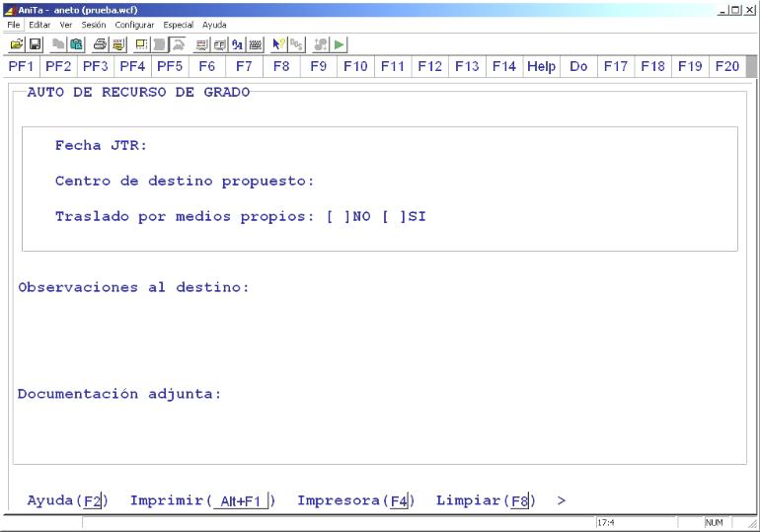Screen dimensions: 760x532
Task: Click the printer icon in toolbar
Action: [x=99, y=45]
